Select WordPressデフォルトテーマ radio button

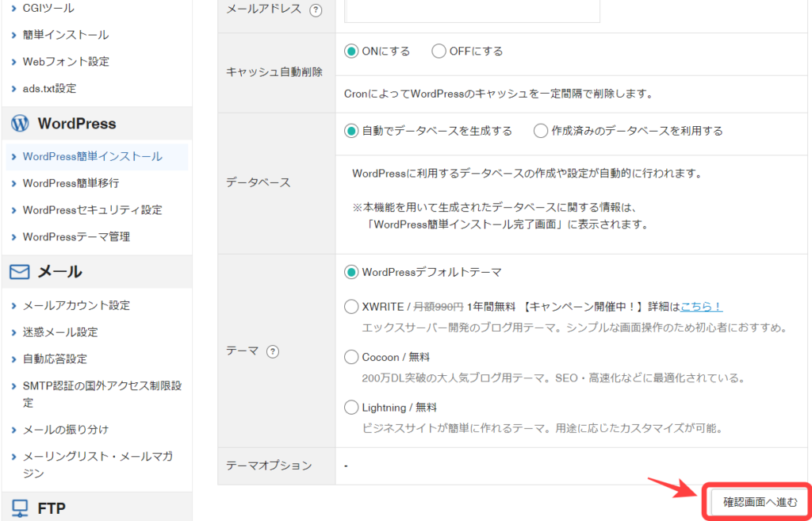tap(351, 273)
